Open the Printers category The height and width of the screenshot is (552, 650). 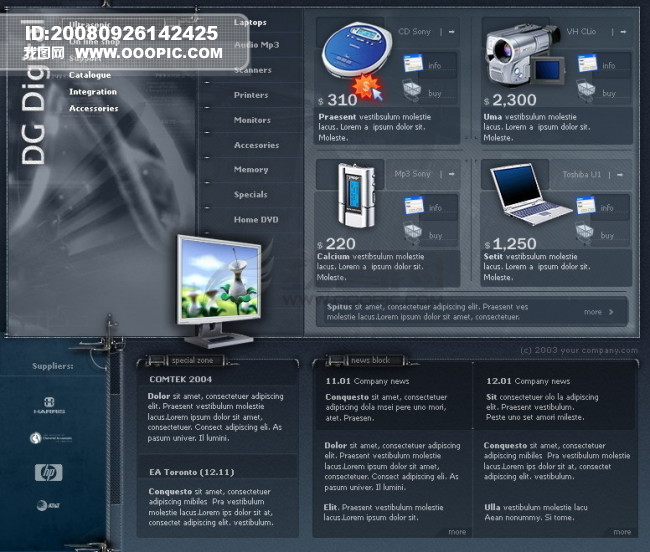point(250,95)
